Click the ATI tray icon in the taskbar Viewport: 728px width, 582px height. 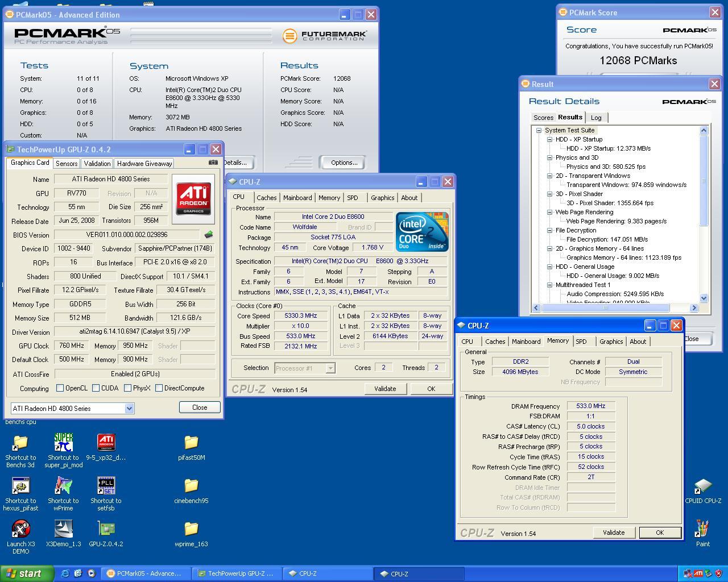point(698,573)
